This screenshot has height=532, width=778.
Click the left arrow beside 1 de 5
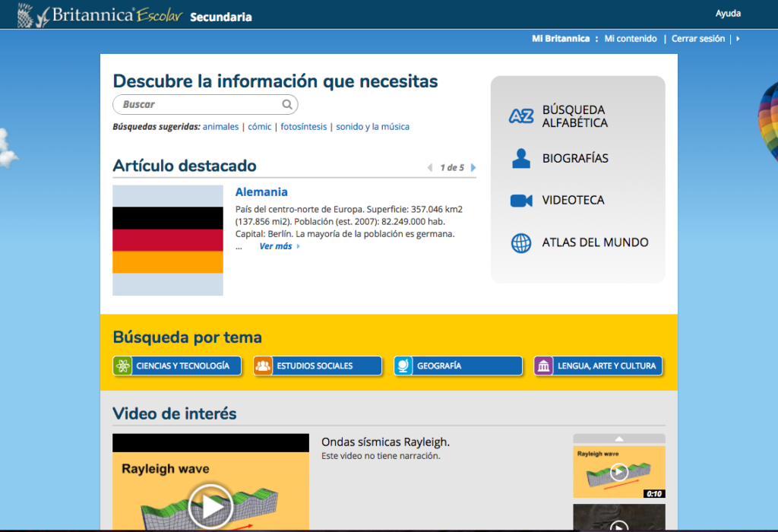[x=429, y=167]
